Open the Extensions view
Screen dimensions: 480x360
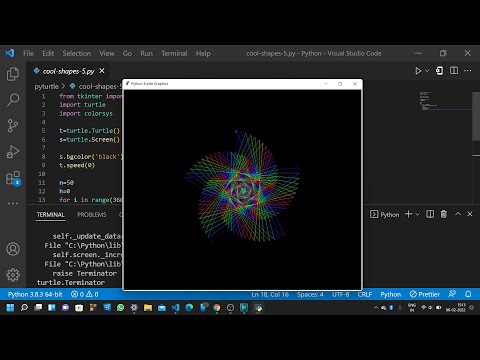[13, 178]
